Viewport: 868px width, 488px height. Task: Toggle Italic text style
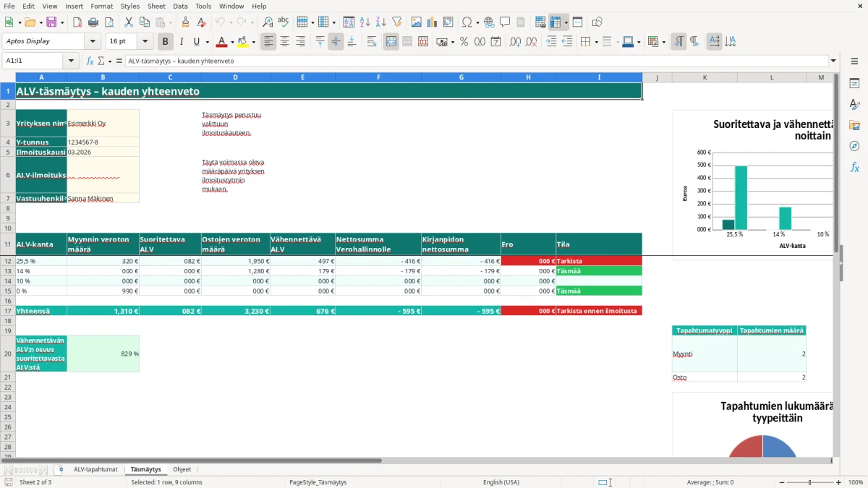click(181, 42)
